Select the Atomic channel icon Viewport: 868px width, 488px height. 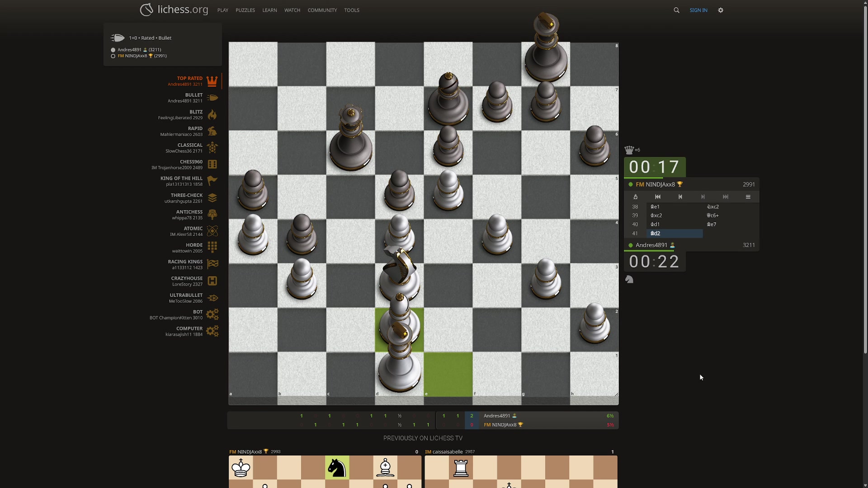[212, 231]
